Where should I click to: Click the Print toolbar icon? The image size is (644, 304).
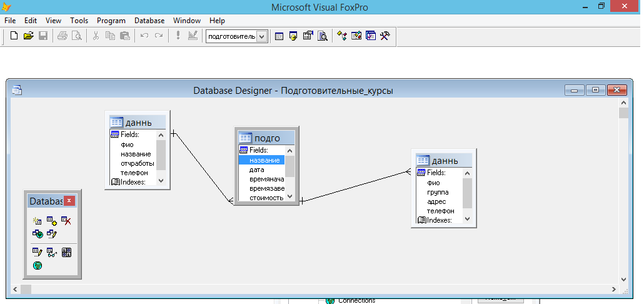click(63, 36)
